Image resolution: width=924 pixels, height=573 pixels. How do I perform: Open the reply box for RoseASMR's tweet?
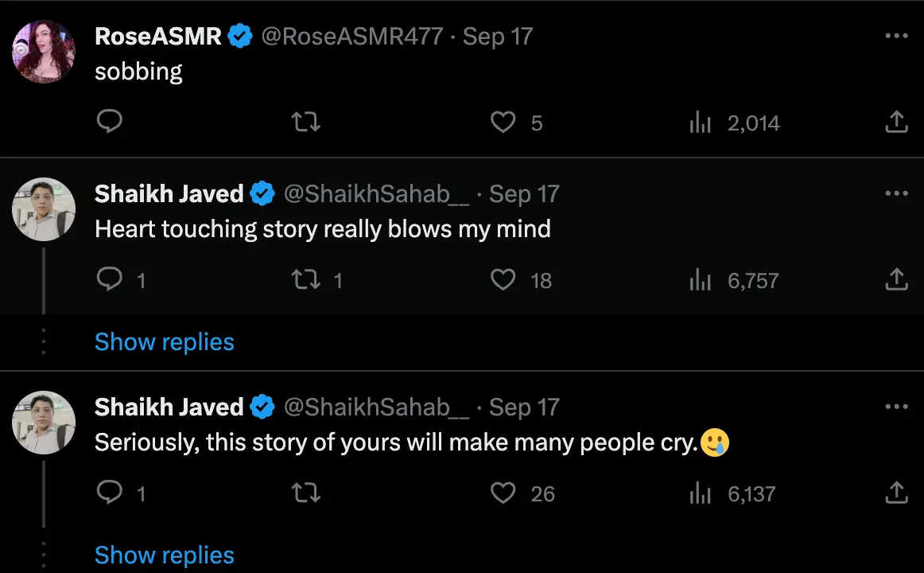click(x=110, y=122)
